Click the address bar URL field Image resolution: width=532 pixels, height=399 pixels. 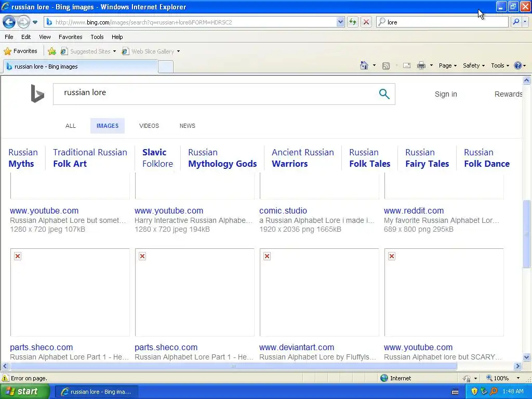pos(191,22)
